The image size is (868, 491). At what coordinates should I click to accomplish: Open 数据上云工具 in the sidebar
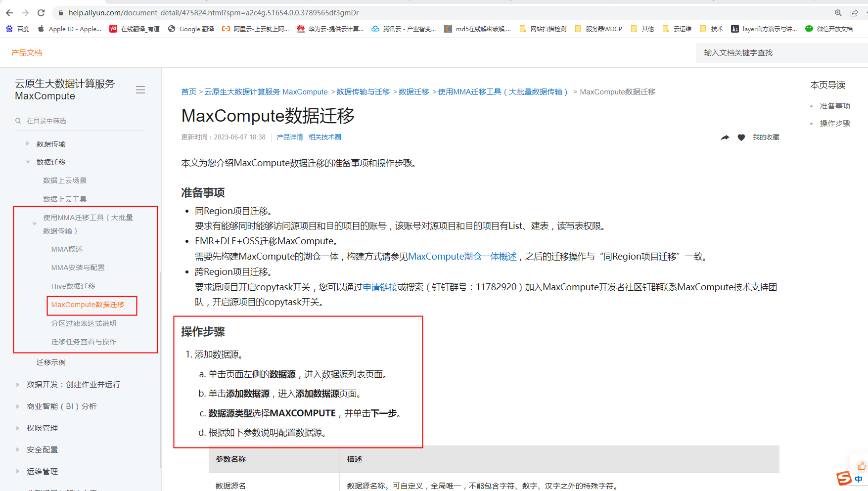(x=65, y=199)
